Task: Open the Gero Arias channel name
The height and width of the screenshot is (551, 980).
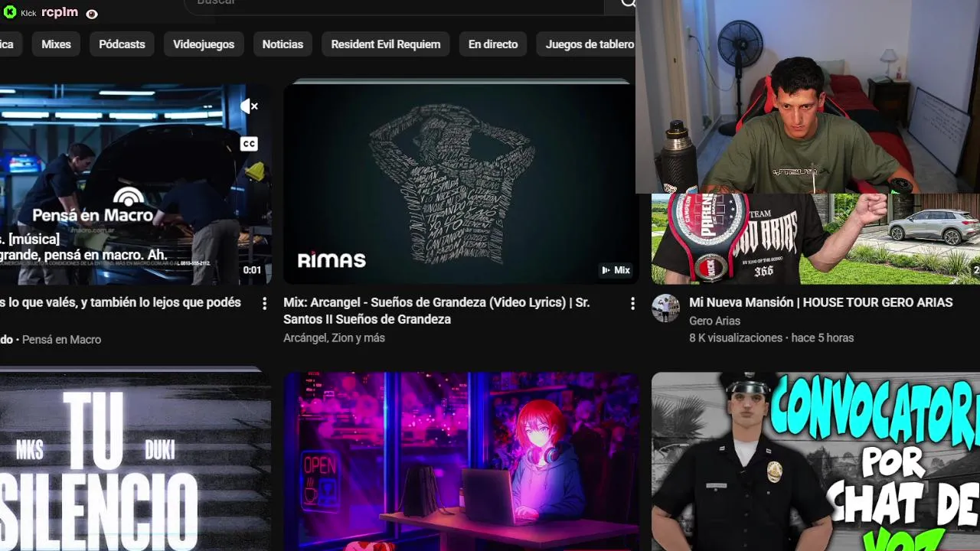Action: pyautogui.click(x=714, y=321)
